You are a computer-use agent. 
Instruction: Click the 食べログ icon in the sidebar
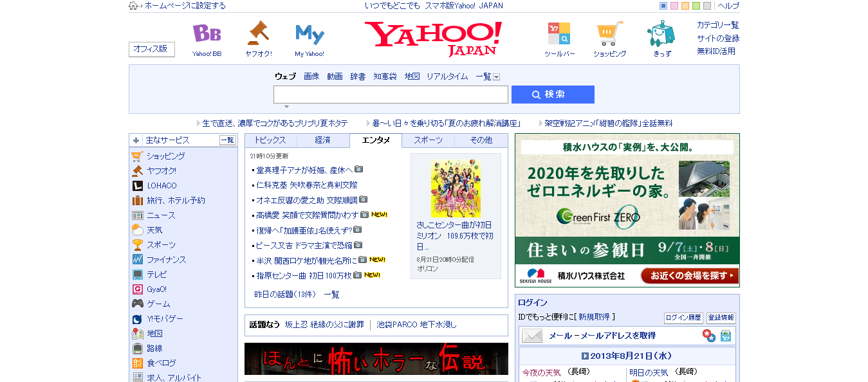[x=137, y=363]
